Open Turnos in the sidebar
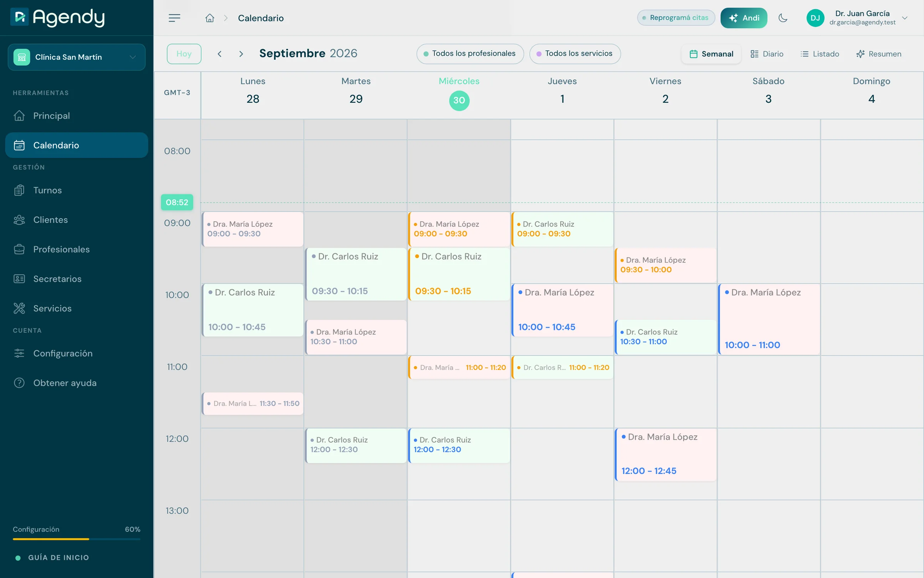This screenshot has height=578, width=924. click(x=77, y=190)
